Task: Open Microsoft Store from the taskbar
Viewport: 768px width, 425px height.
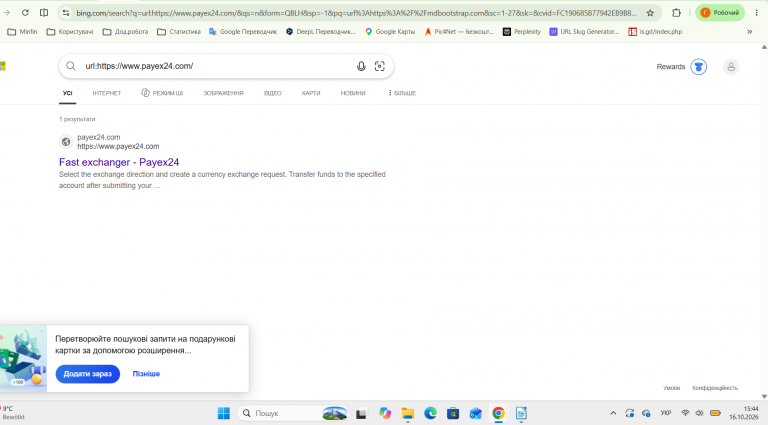Action: tap(453, 414)
